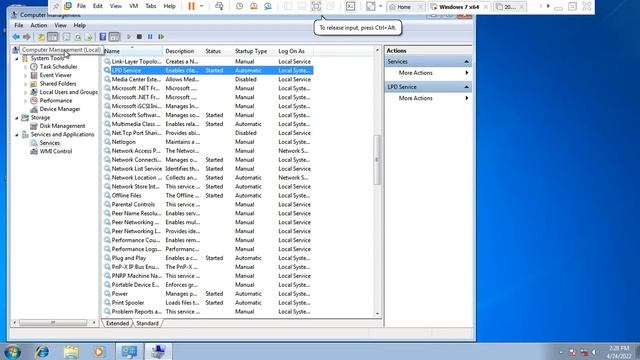Collapse the Services and Applications node

pyautogui.click(x=17, y=135)
